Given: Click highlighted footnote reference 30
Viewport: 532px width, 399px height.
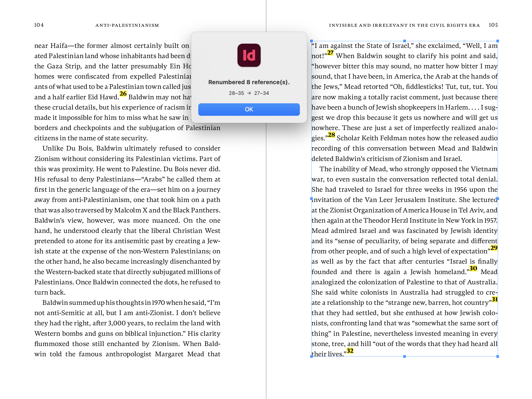Looking at the screenshot, I should pos(473,269).
